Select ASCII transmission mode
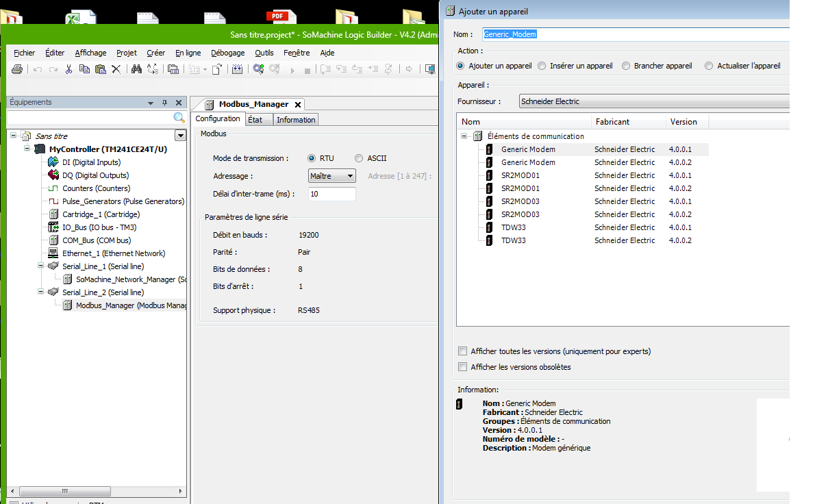Screen dimensions: 828x504 [x=359, y=158]
